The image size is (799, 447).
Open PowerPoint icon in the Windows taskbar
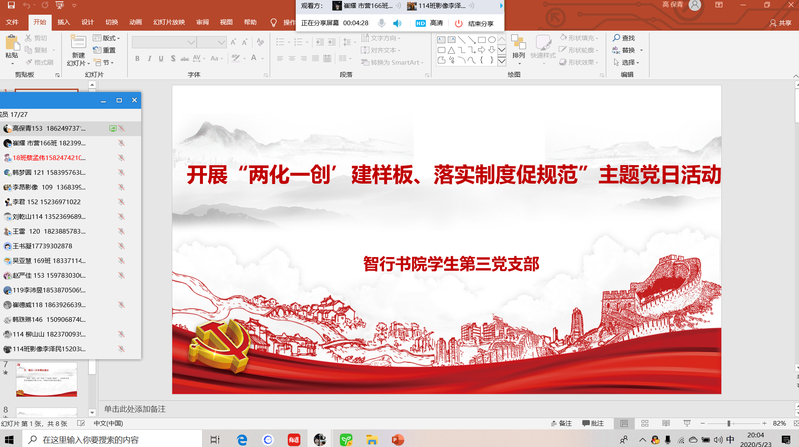coord(398,439)
